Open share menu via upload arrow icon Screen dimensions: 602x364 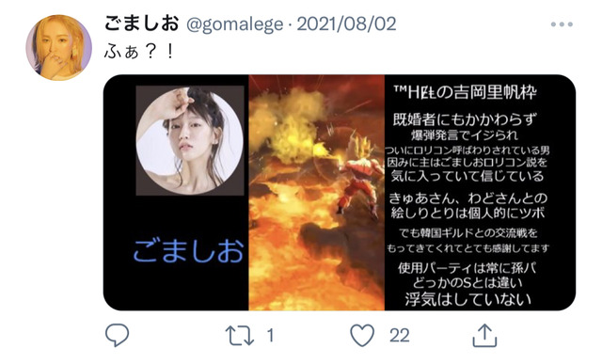click(x=484, y=335)
